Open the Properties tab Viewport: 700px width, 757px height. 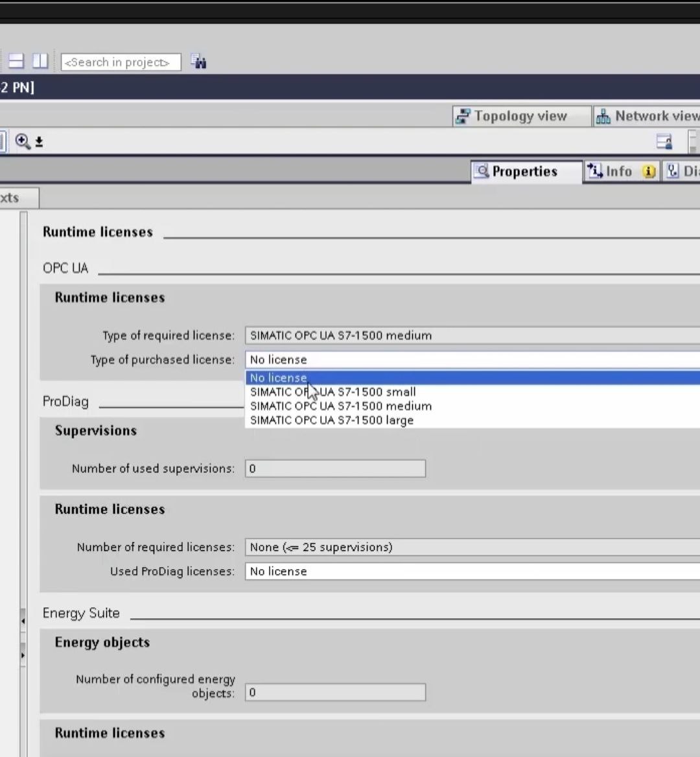click(526, 171)
